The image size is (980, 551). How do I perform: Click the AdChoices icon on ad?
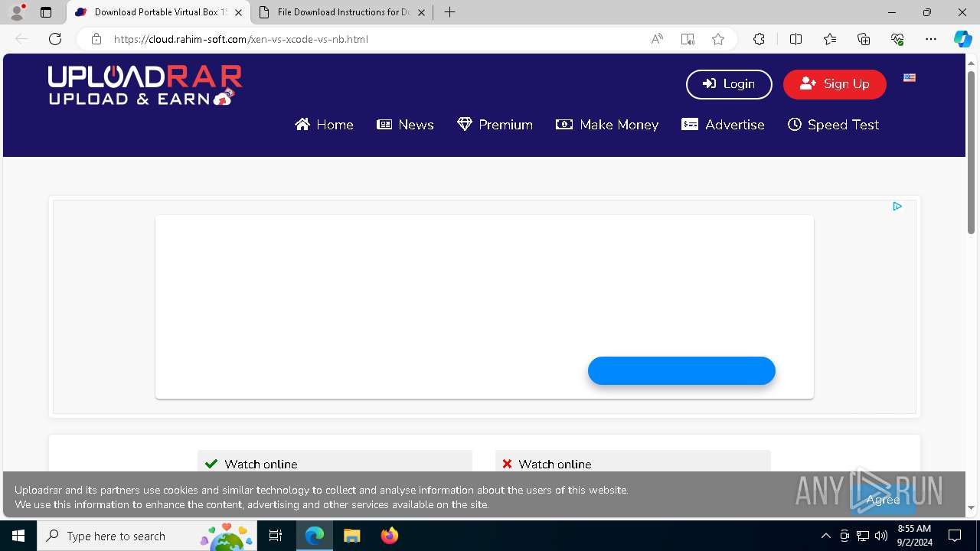click(x=897, y=206)
